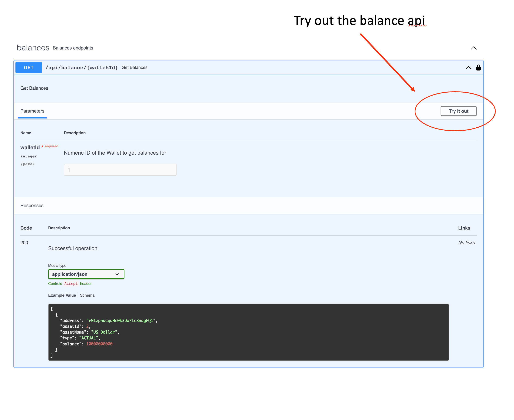
Task: Click the balances section heading
Action: point(33,48)
